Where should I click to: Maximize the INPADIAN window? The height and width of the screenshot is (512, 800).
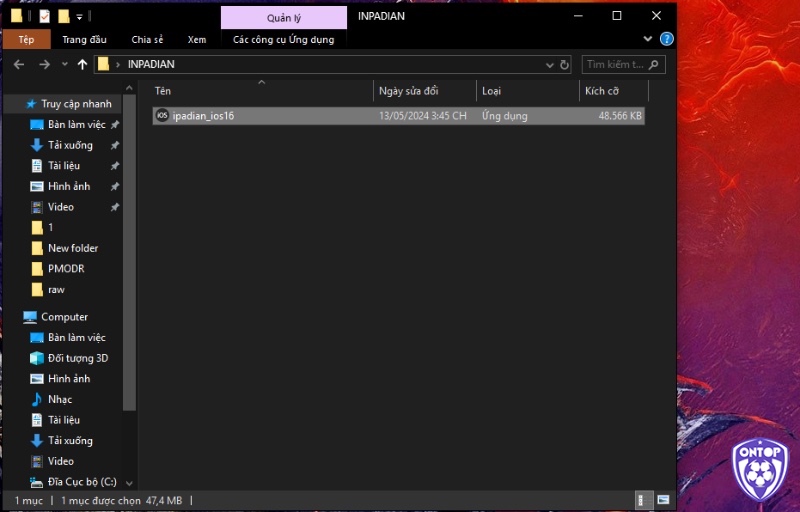(616, 16)
